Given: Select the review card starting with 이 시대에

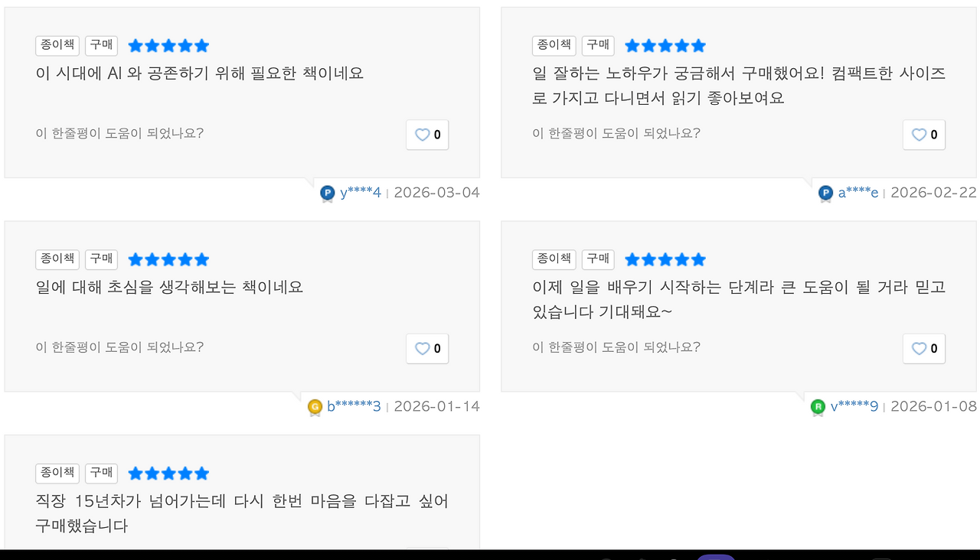Looking at the screenshot, I should [242, 92].
